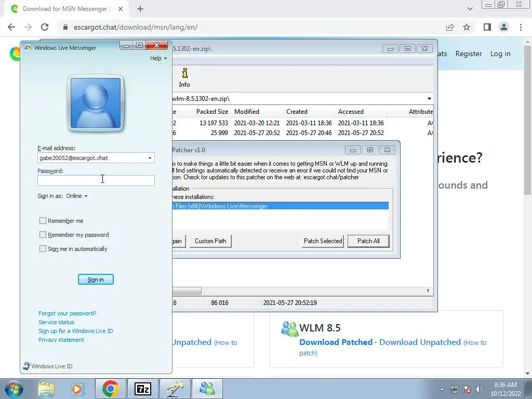Open the Privacy statement link
The image size is (532, 399).
(61, 340)
